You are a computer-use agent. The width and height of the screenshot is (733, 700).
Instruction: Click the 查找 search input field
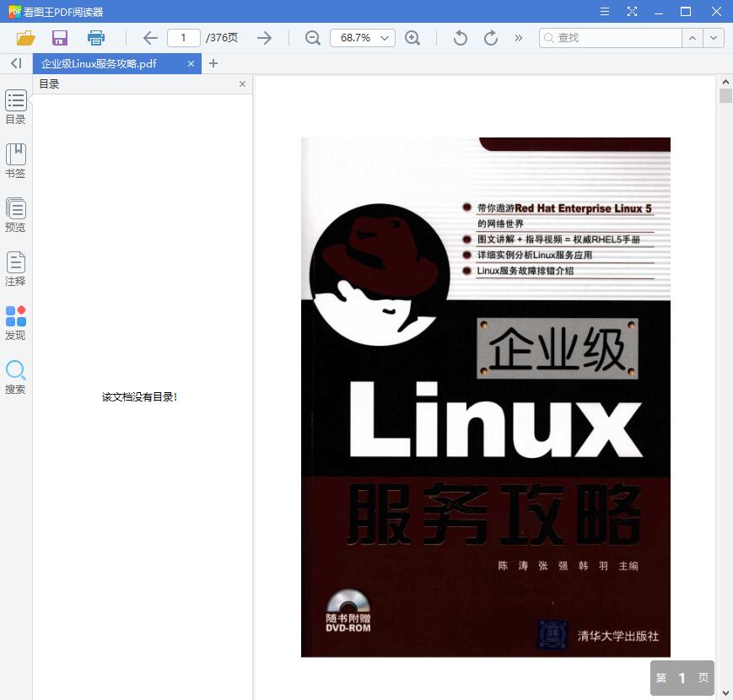[x=610, y=38]
